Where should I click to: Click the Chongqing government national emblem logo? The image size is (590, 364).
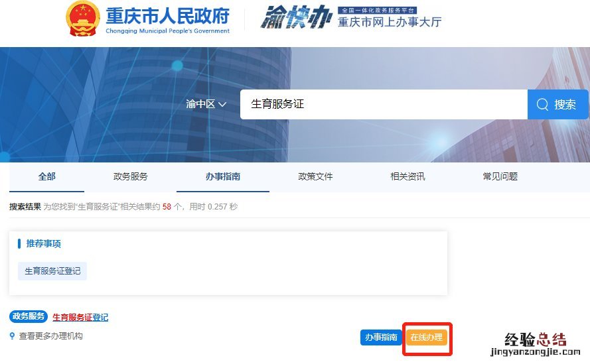(83, 19)
